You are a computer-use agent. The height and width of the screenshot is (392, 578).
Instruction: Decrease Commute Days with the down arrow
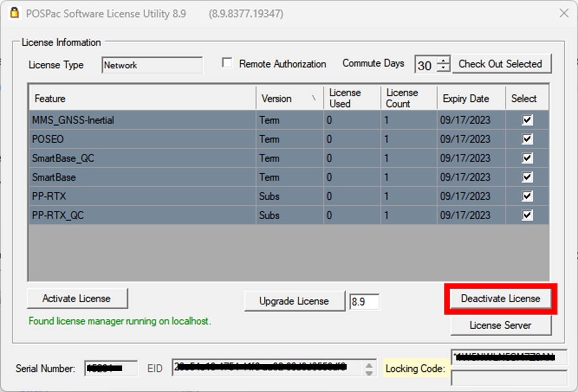click(444, 68)
